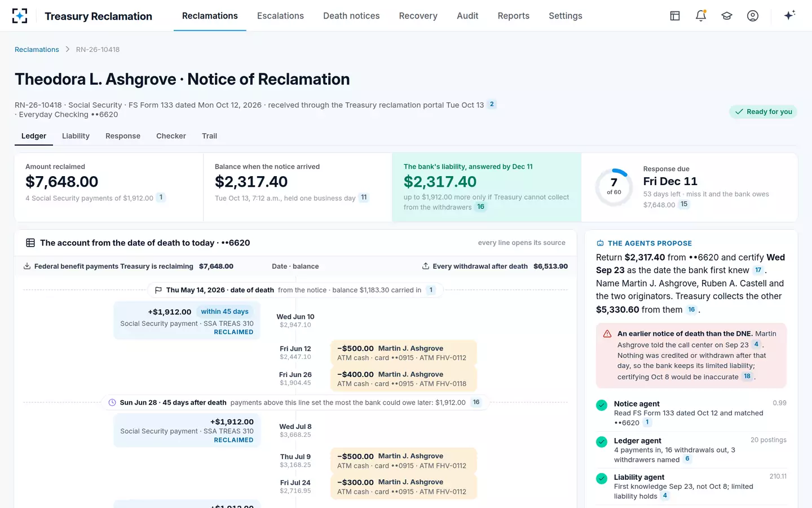Screen dimensions: 812x508
Task: Click the green check beside Notice agent
Action: 602,405
